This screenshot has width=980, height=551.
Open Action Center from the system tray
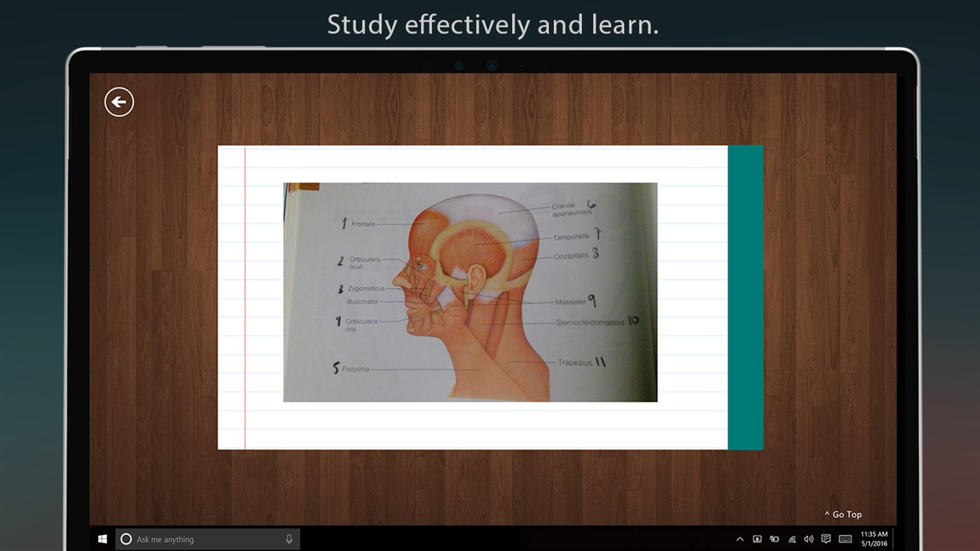[x=826, y=539]
